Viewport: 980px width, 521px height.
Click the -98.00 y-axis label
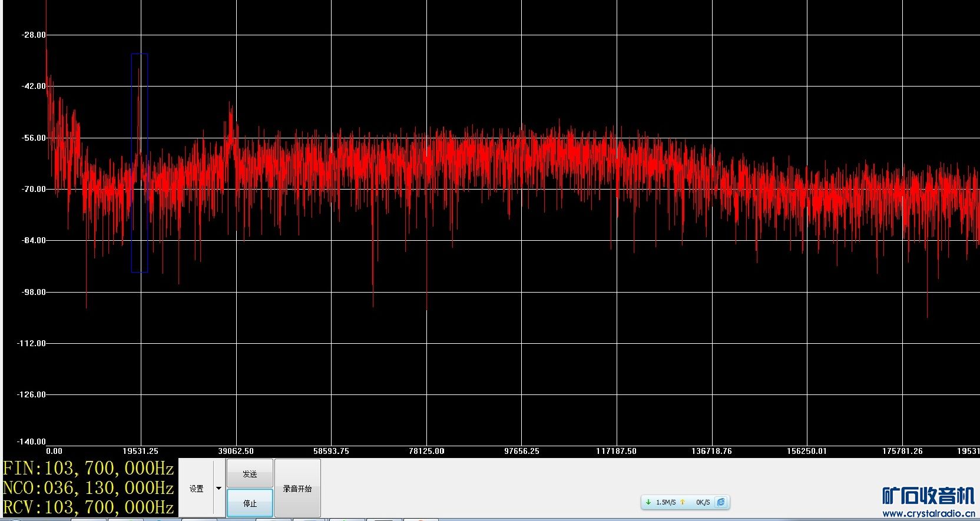tap(34, 292)
